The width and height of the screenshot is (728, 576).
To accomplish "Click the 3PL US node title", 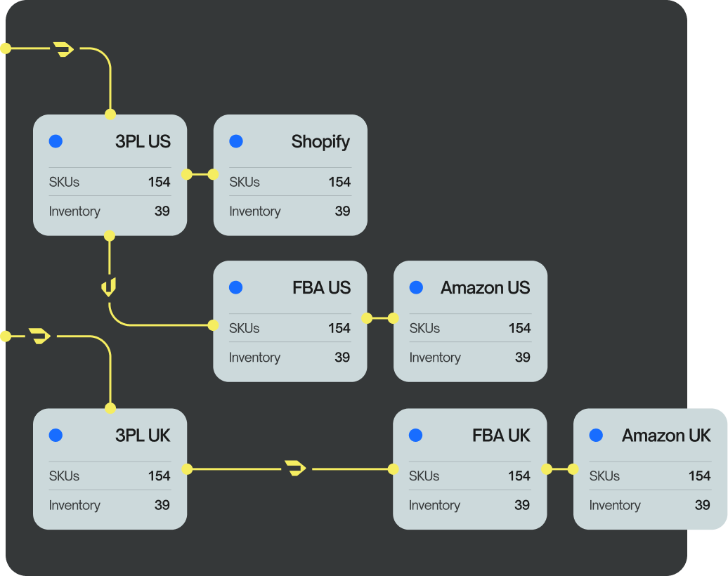I will coord(142,141).
